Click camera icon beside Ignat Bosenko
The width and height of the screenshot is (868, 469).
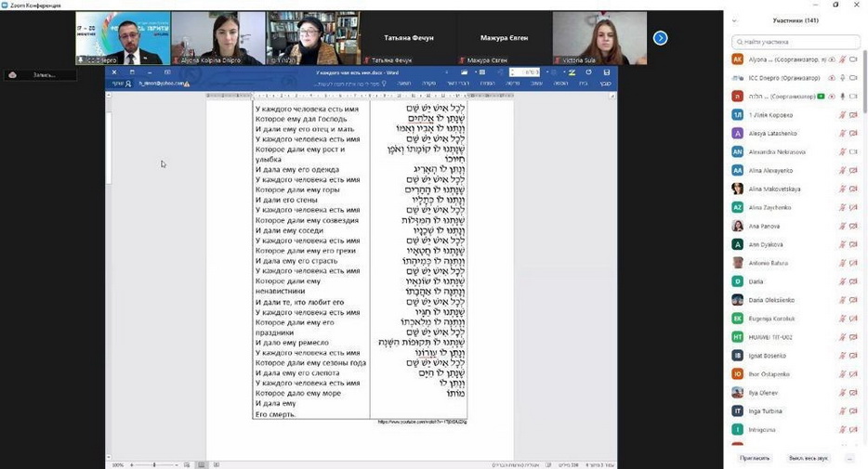(x=853, y=356)
